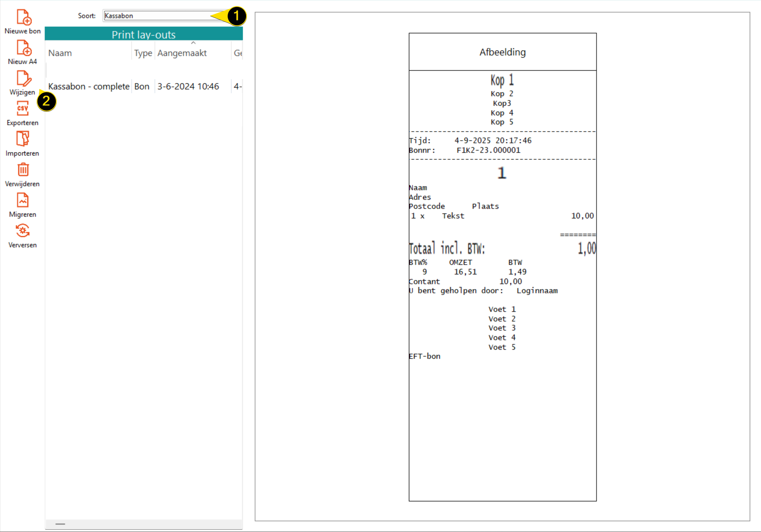This screenshot has width=761, height=532.
Task: Select the Migreren icon
Action: (x=23, y=201)
